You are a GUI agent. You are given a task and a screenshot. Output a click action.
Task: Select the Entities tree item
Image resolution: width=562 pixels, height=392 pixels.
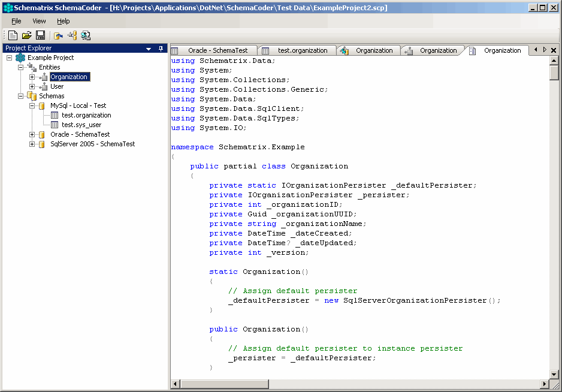[50, 67]
